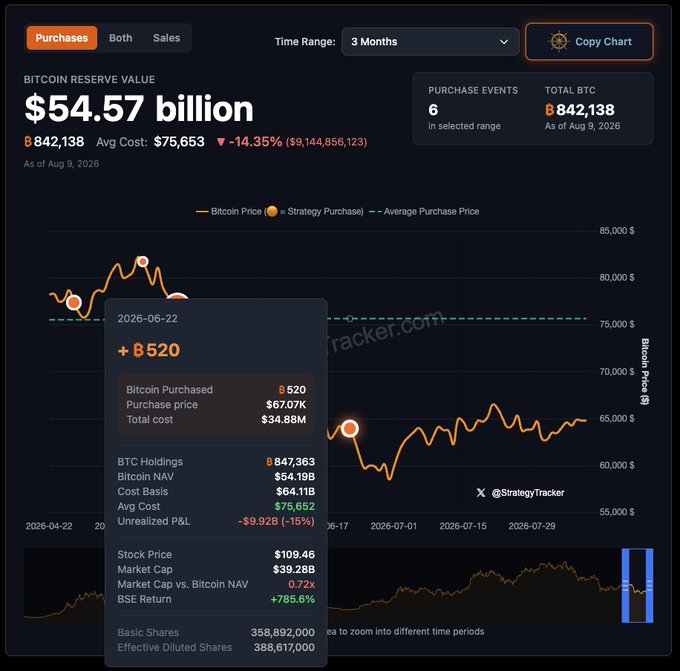Click the highlighted 2026-06-22 purchase marker
This screenshot has height=671, width=680.
[x=350, y=429]
